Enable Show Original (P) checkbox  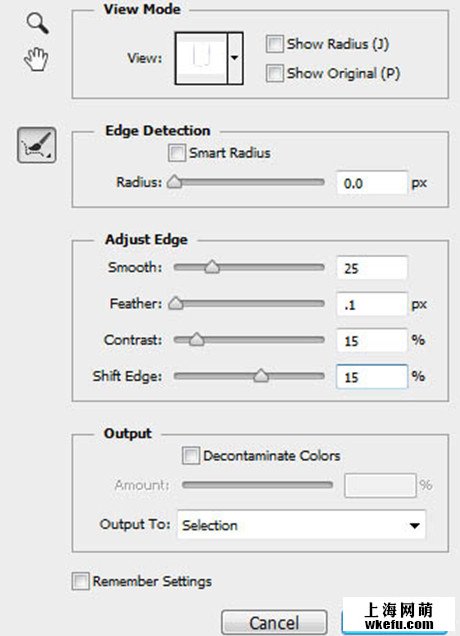point(274,73)
